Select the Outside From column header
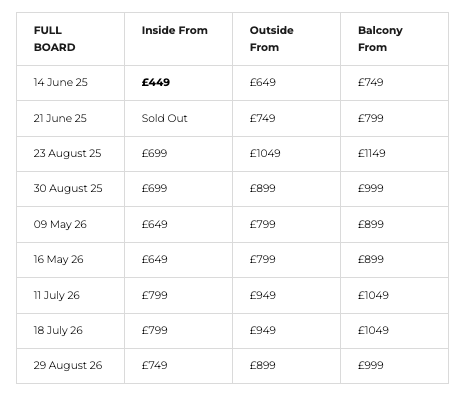Viewport: 460px width, 394px height. coord(286,39)
